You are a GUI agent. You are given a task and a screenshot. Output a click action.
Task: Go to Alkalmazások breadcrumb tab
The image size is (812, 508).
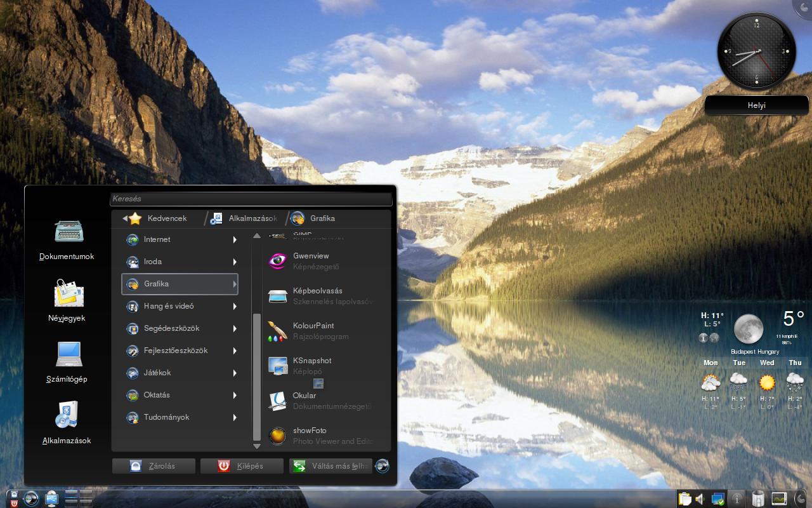[x=244, y=218]
